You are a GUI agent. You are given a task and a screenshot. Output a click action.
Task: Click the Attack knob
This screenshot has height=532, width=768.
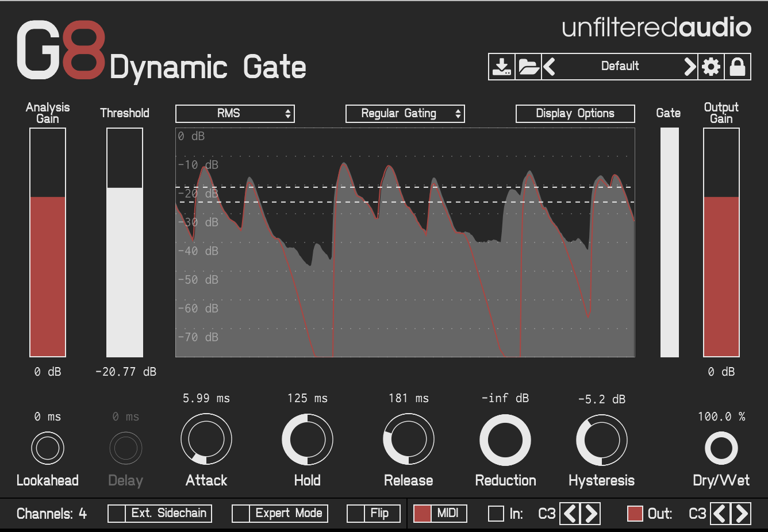point(206,440)
